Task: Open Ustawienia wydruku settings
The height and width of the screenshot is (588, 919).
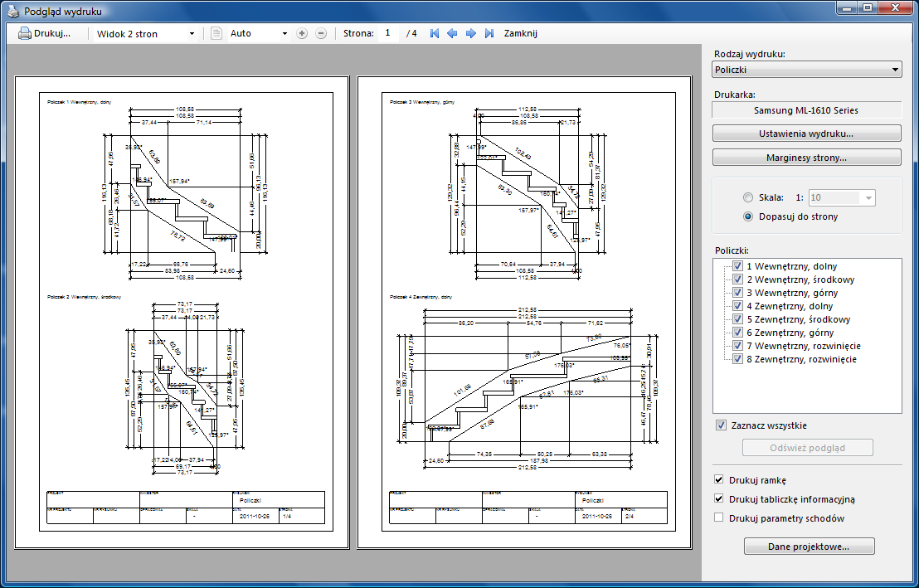Action: coord(806,134)
